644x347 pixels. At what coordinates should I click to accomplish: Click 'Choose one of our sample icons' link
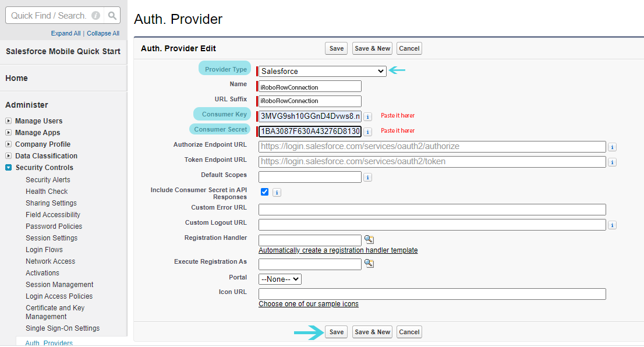309,304
